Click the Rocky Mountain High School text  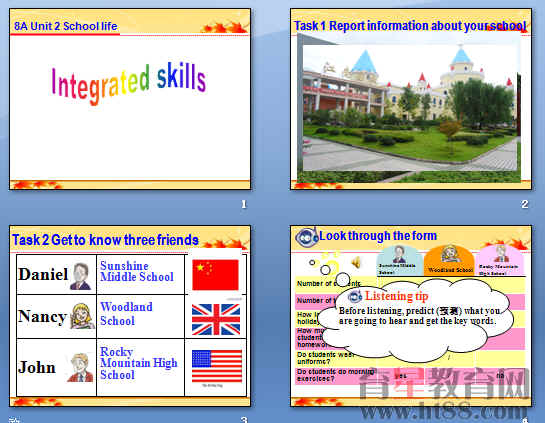(x=138, y=363)
